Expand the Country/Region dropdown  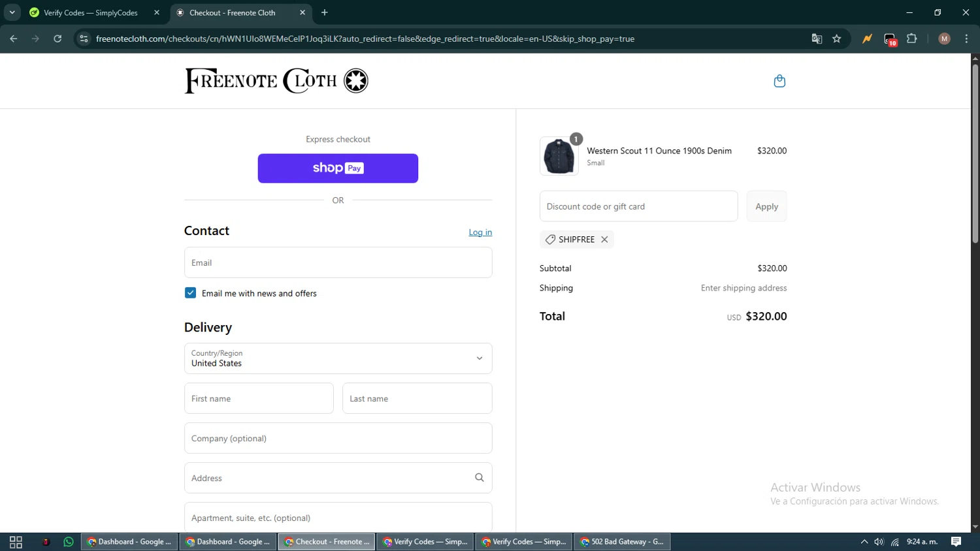[338, 358]
